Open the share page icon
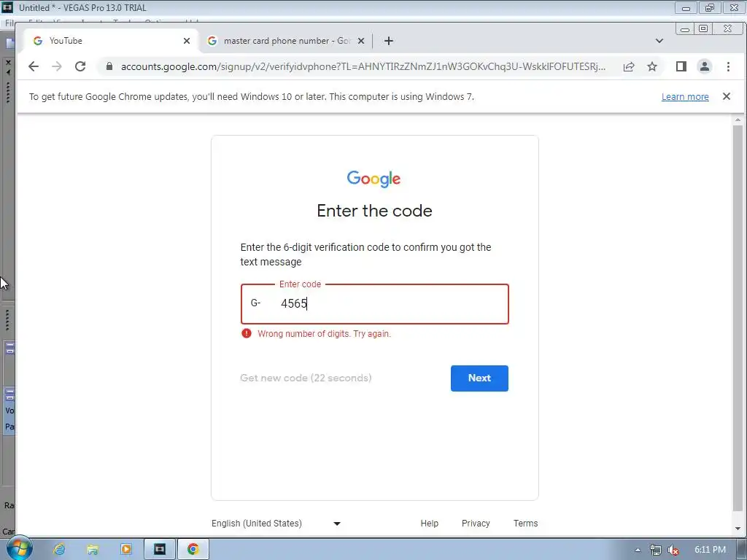Screen dimensions: 747x560 click(629, 66)
